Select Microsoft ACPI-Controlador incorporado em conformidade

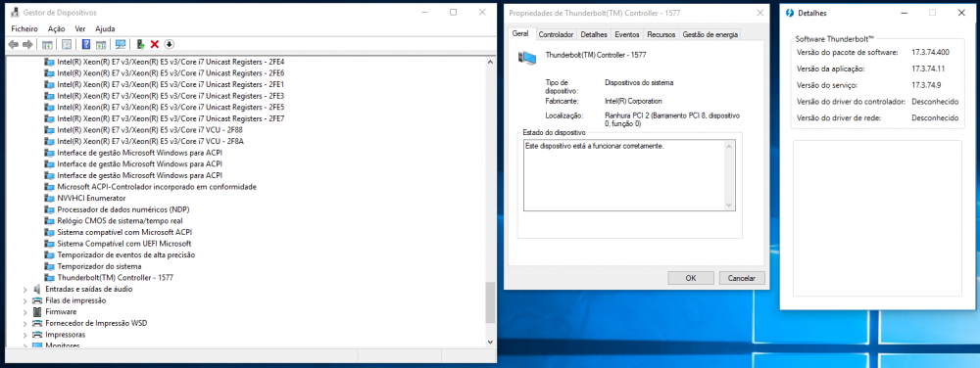(156, 187)
